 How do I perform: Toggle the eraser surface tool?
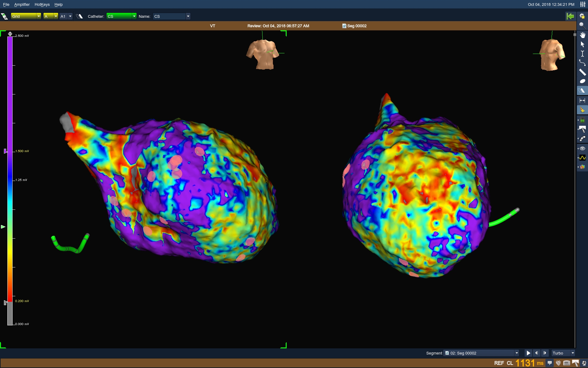click(x=582, y=90)
